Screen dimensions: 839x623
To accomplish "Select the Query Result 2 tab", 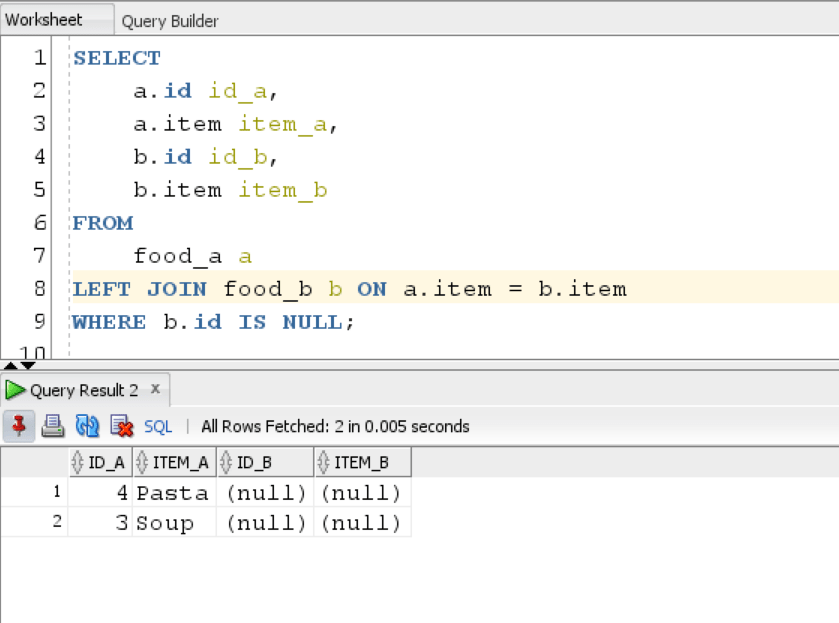I will tap(80, 390).
